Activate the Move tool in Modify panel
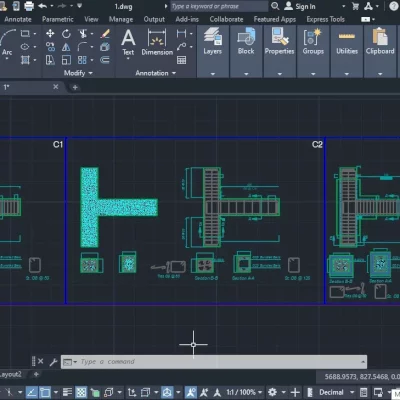The image size is (400, 400). tap(50, 33)
